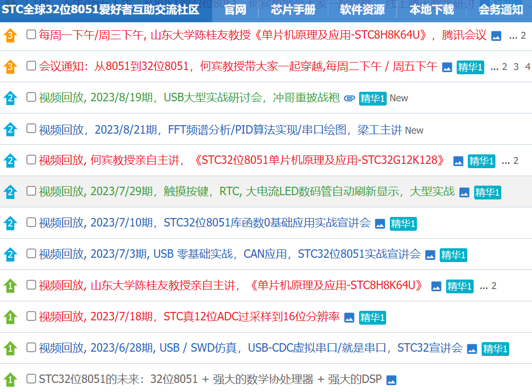Open 视频回放 2023/8/19期 USB大型实战研讨会
Image resolution: width=532 pixels, height=392 pixels.
(189, 98)
